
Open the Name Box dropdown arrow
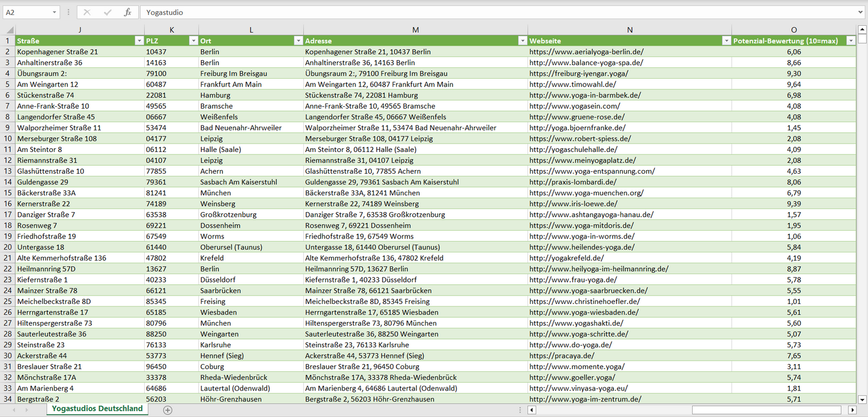coord(55,12)
